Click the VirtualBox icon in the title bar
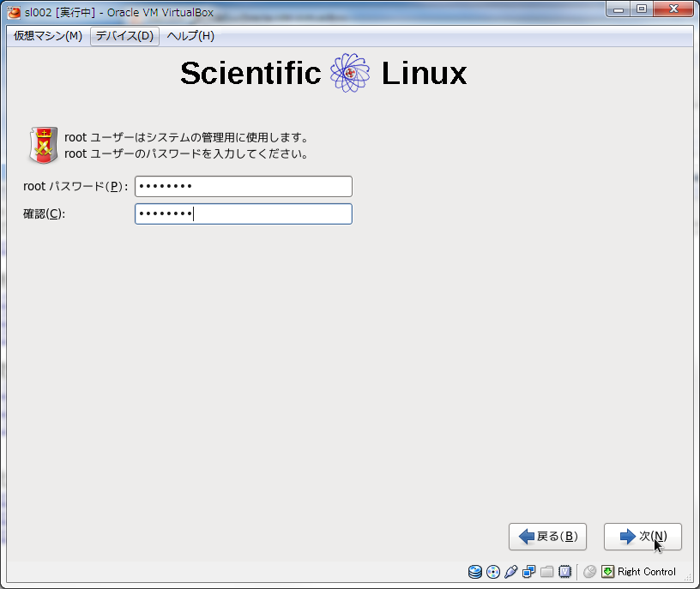This screenshot has height=589, width=700. [x=14, y=13]
